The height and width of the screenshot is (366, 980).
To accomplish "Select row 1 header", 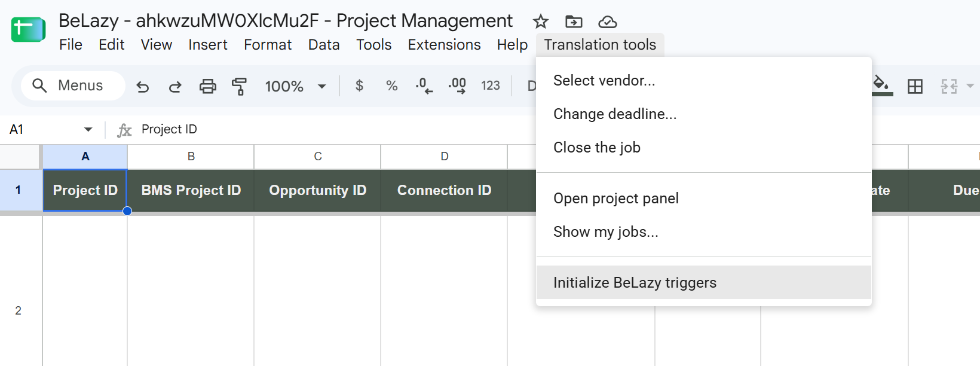I will [19, 190].
